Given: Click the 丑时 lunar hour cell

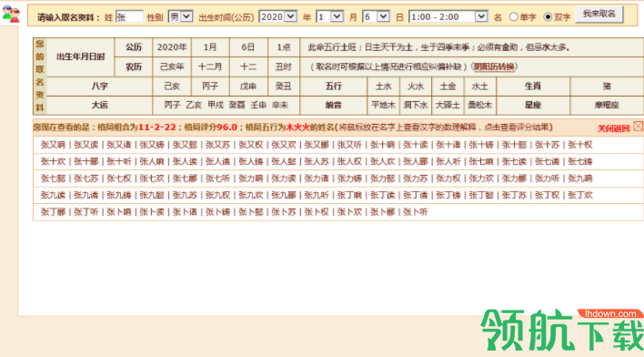Looking at the screenshot, I should [284, 66].
